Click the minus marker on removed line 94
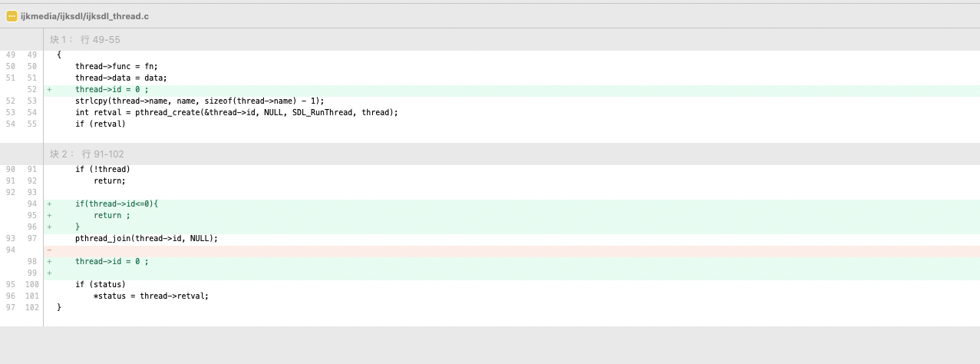Image resolution: width=980 pixels, height=364 pixels. pyautogui.click(x=49, y=250)
